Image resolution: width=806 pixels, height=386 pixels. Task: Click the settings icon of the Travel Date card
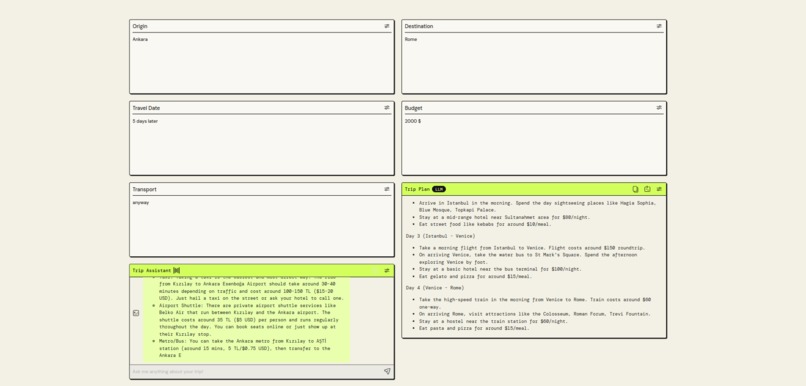pyautogui.click(x=387, y=108)
